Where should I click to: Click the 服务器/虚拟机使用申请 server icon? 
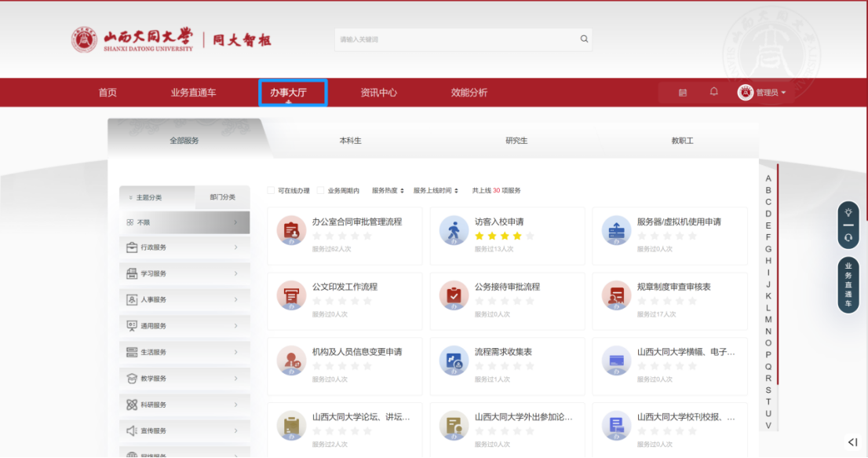[x=616, y=229]
